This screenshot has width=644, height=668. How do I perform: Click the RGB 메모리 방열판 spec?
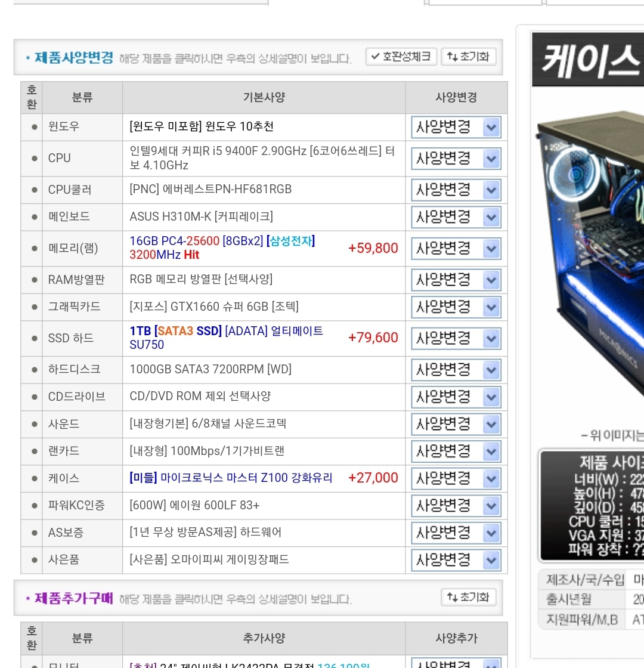200,279
